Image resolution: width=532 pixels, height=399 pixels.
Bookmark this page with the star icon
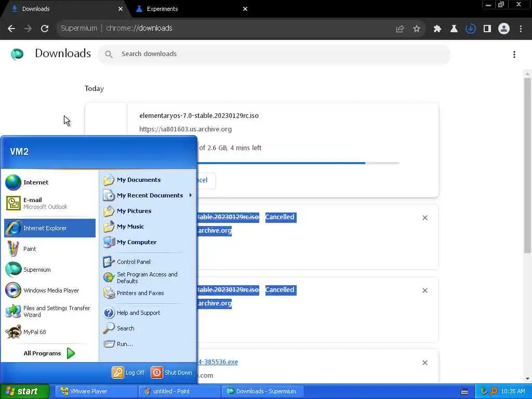416,29
